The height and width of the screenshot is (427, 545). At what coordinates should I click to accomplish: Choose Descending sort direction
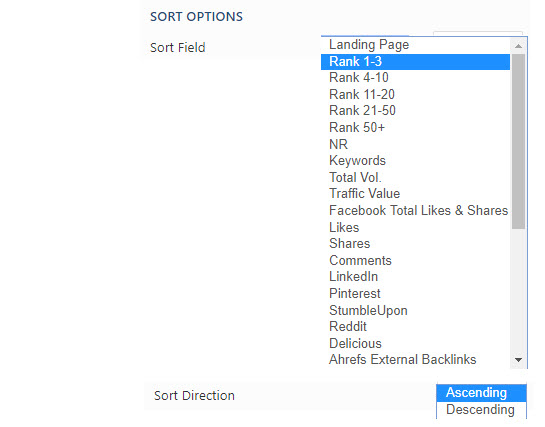click(x=481, y=410)
